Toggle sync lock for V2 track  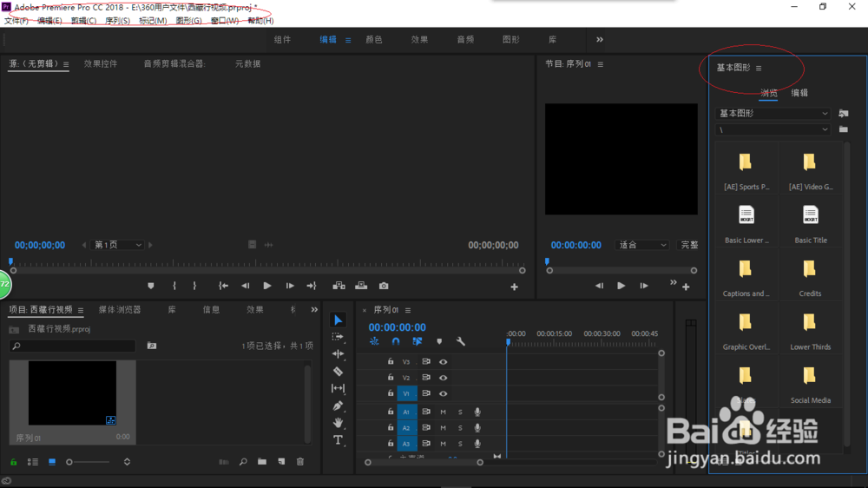425,378
